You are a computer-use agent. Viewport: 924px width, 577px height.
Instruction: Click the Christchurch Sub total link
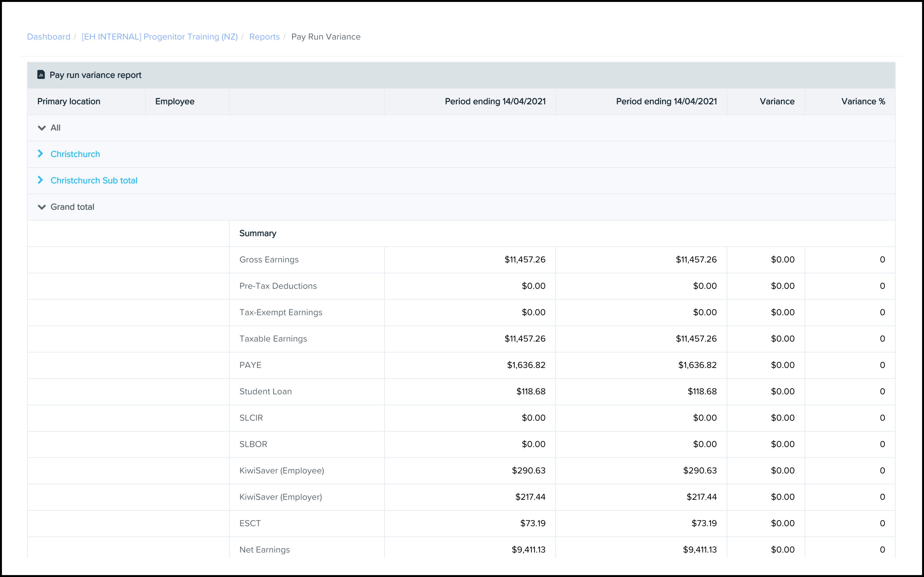tap(94, 180)
